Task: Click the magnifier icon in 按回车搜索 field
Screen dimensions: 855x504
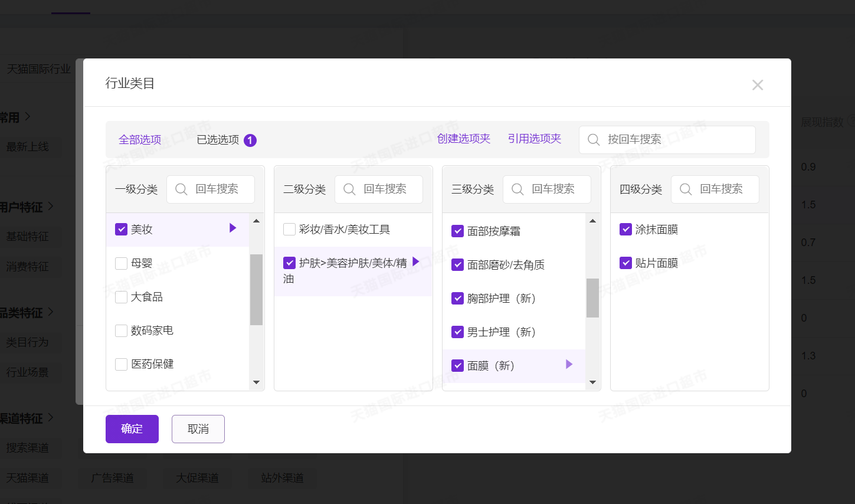Action: pos(594,140)
